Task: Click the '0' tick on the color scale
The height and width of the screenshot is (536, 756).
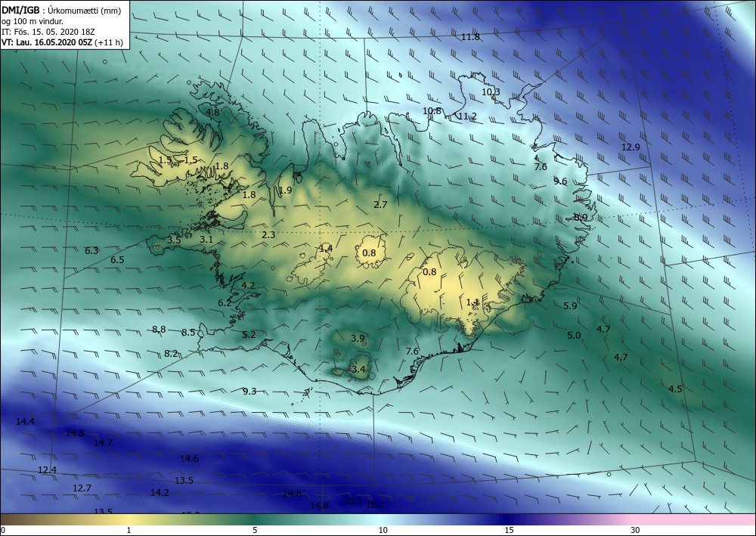Action: click(x=3, y=530)
